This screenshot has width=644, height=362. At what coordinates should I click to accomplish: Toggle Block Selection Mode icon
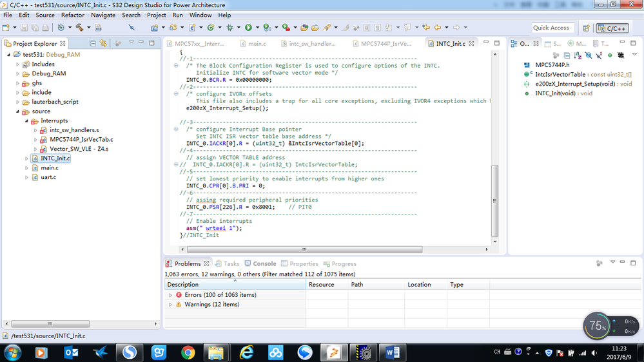367,28
